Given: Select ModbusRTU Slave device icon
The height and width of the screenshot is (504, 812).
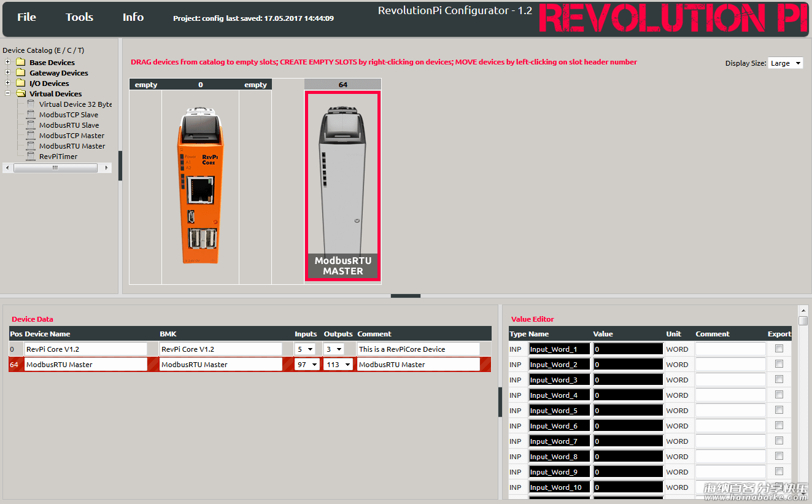Looking at the screenshot, I should 31,125.
